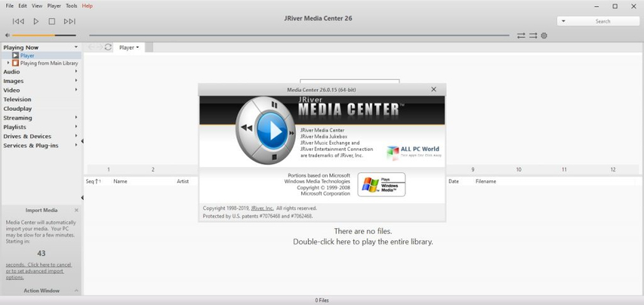The image size is (644, 305).
Task: Open the Edit menu
Action: pyautogui.click(x=23, y=6)
